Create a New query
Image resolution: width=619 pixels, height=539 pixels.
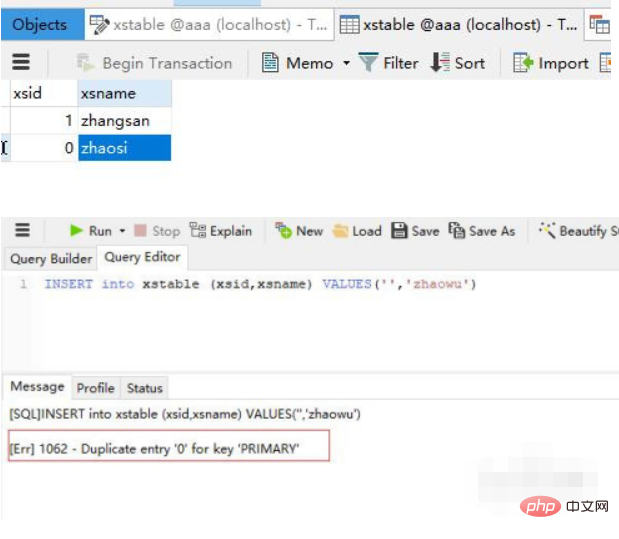coord(298,231)
